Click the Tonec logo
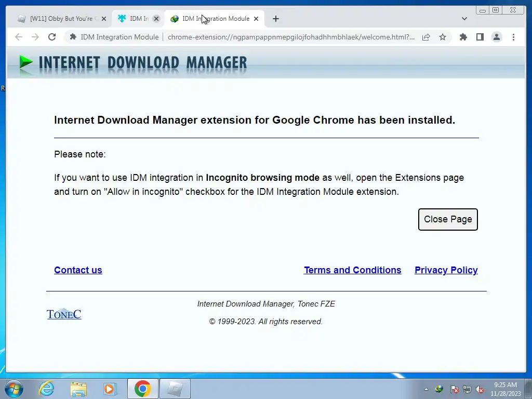This screenshot has width=532, height=399. coord(64,314)
